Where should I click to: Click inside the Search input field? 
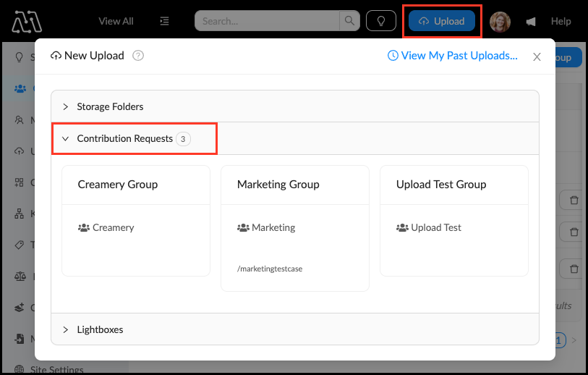[x=269, y=21]
